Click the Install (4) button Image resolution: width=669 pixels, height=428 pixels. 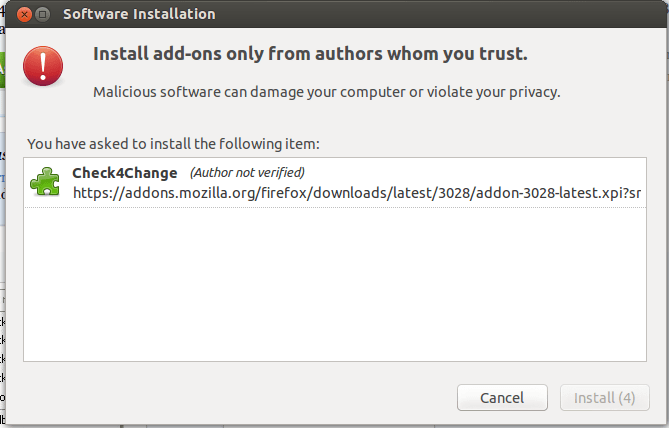604,397
